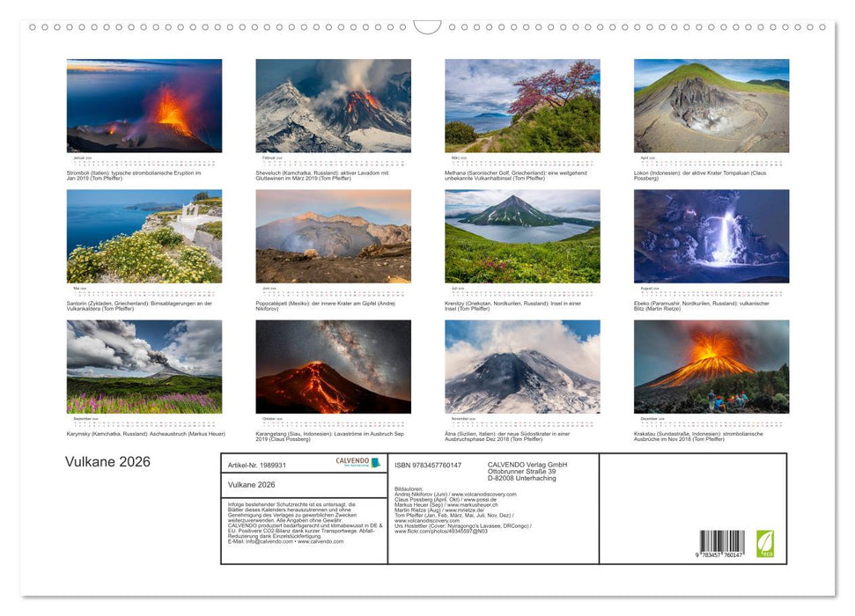Click the CALVENDO logo in the info box

pyautogui.click(x=357, y=462)
